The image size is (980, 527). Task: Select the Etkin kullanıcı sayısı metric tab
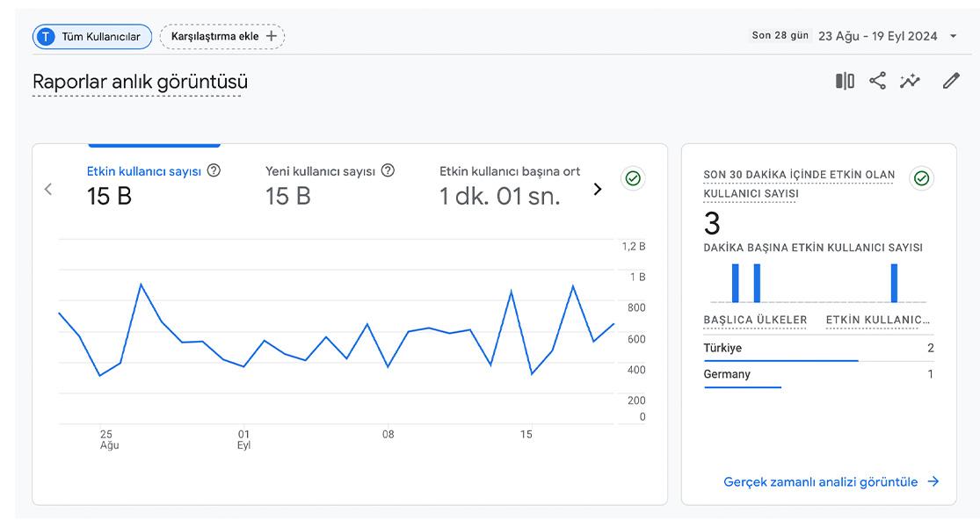(x=153, y=184)
